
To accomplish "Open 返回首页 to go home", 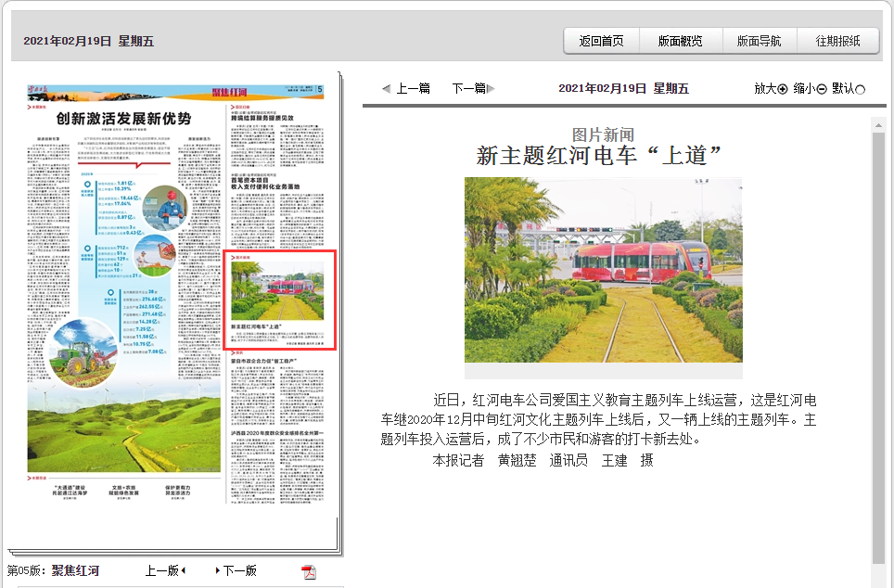I will [x=601, y=42].
